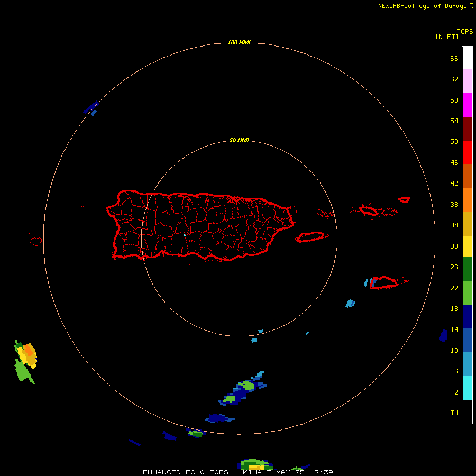Viewport: 476px width, 476px height.
Task: Click the Mona Island outline west of Puerto Rico
Action: 36,241
